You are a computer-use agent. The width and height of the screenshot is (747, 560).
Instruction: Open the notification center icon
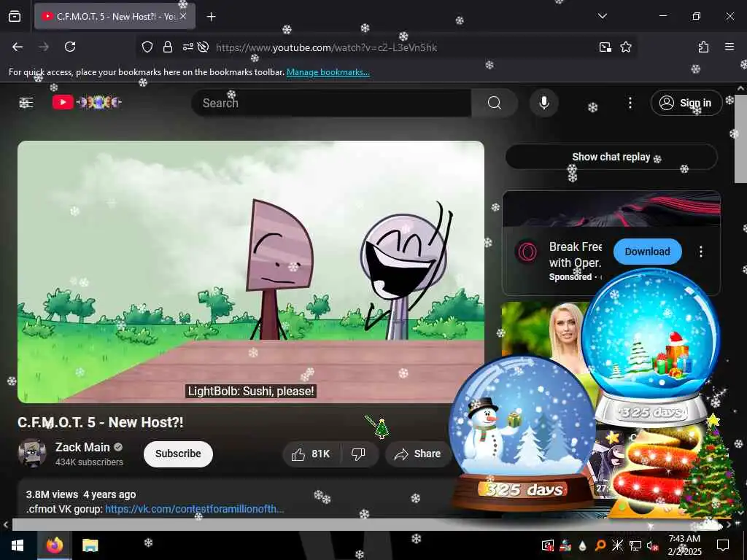click(723, 545)
